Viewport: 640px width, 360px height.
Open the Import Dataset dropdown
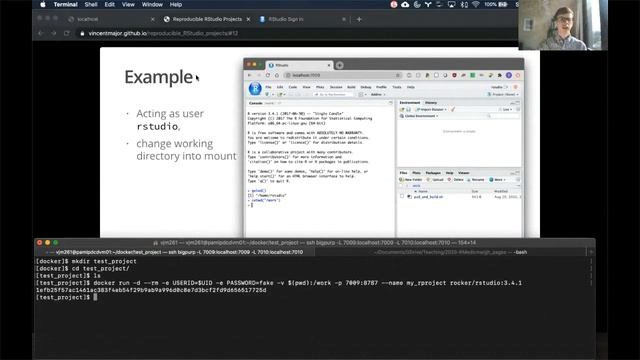[x=431, y=109]
